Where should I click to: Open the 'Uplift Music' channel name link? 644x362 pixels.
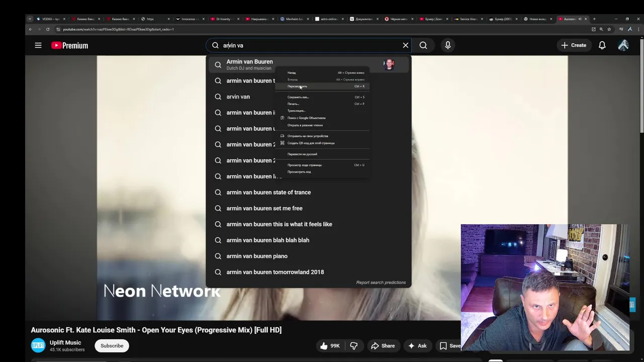coord(65,342)
